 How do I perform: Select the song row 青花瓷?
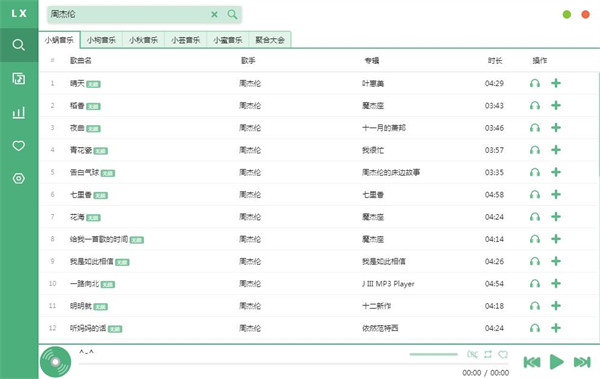pyautogui.click(x=319, y=150)
